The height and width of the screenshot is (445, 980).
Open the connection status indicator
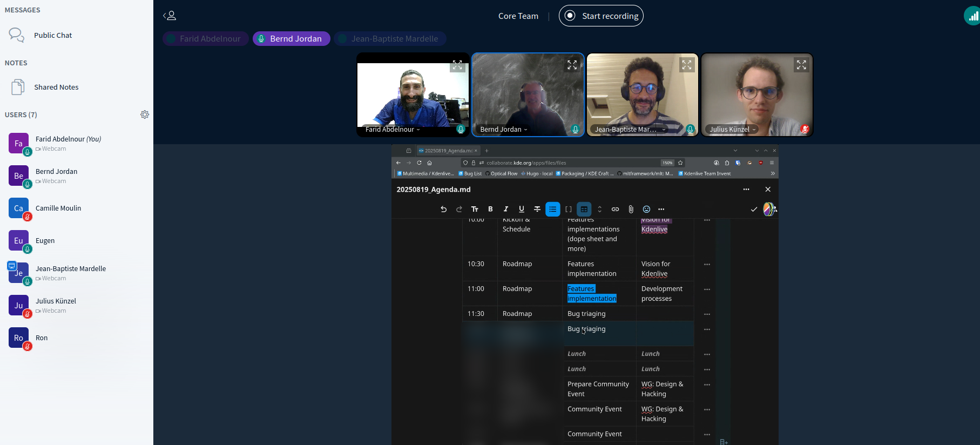tap(972, 16)
